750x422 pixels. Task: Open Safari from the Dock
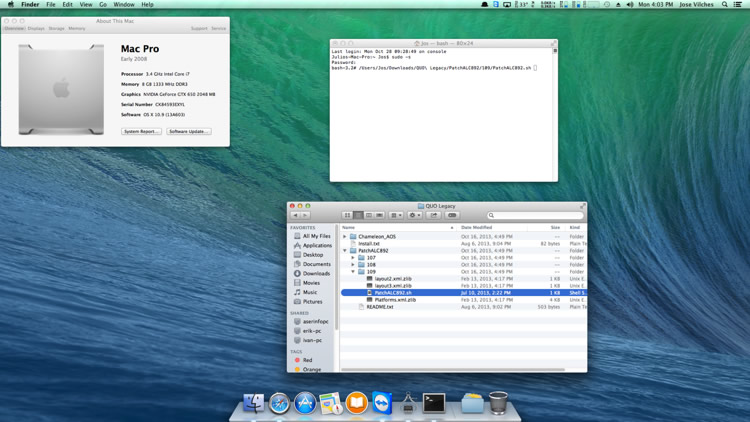[279, 403]
